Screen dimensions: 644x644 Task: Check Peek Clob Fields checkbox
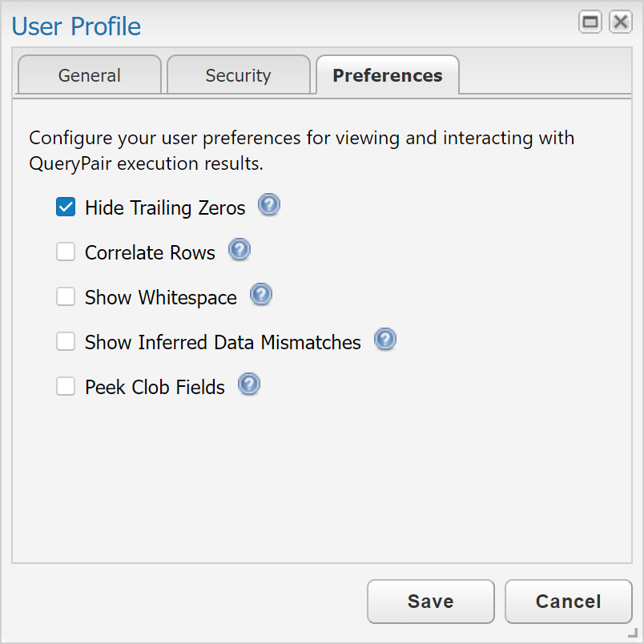tap(66, 386)
